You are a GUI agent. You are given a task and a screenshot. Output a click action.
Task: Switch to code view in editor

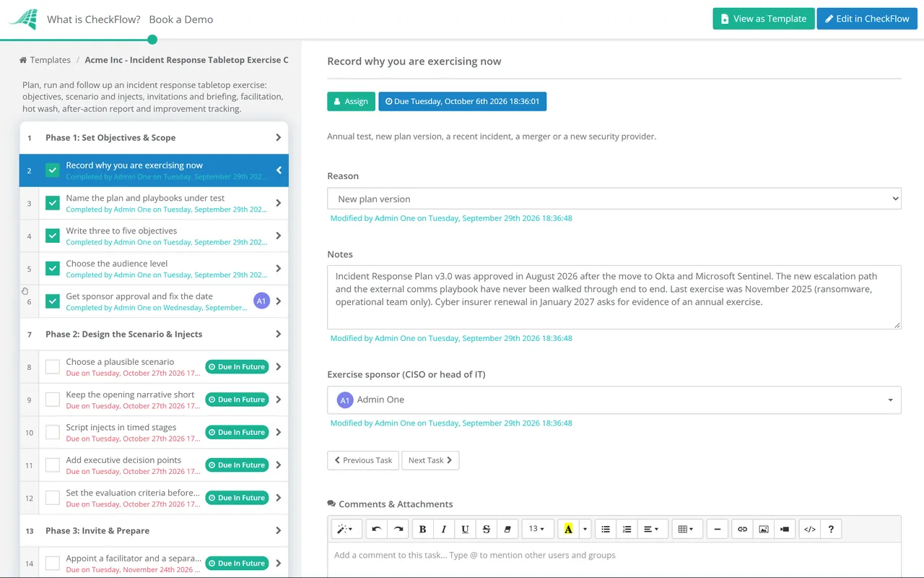click(810, 529)
